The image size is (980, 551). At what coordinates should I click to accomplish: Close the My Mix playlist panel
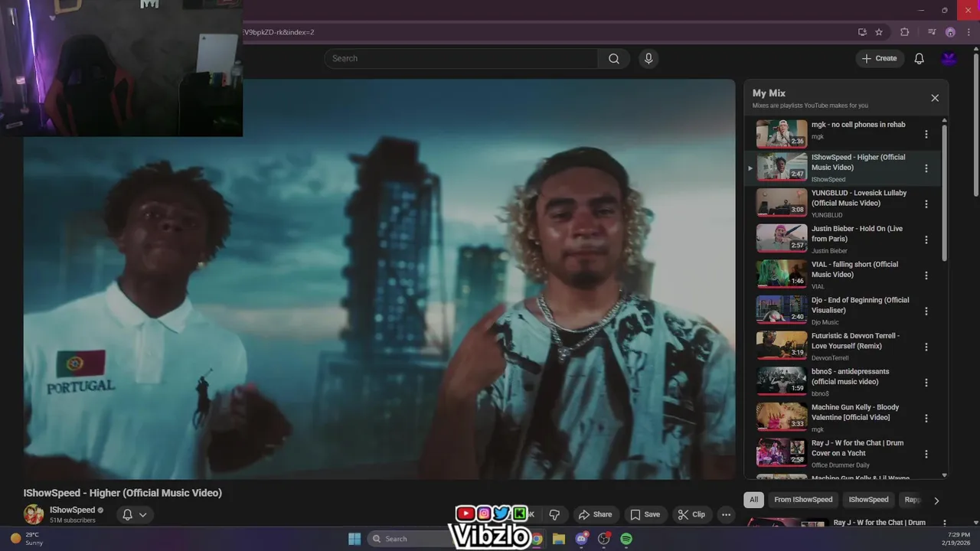pos(935,98)
